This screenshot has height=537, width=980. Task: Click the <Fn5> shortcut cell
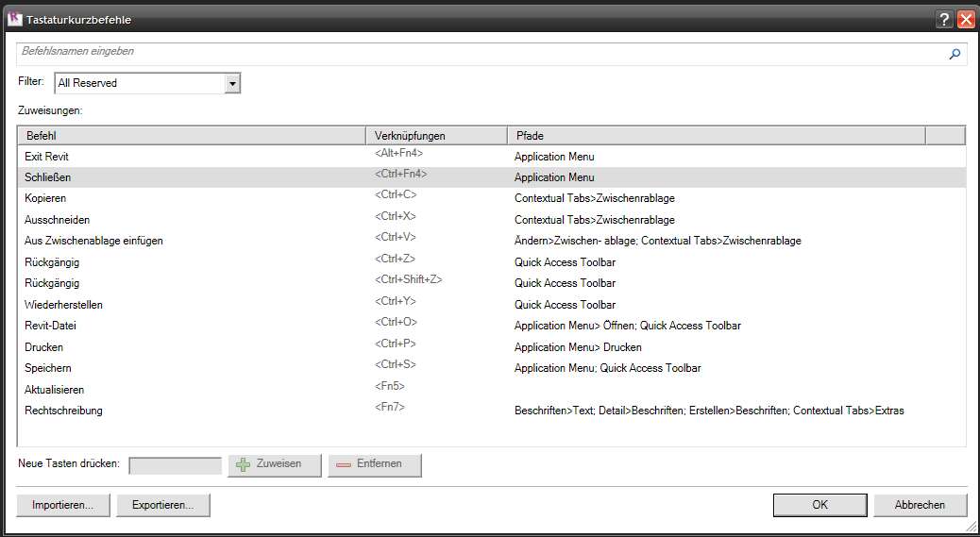click(389, 386)
